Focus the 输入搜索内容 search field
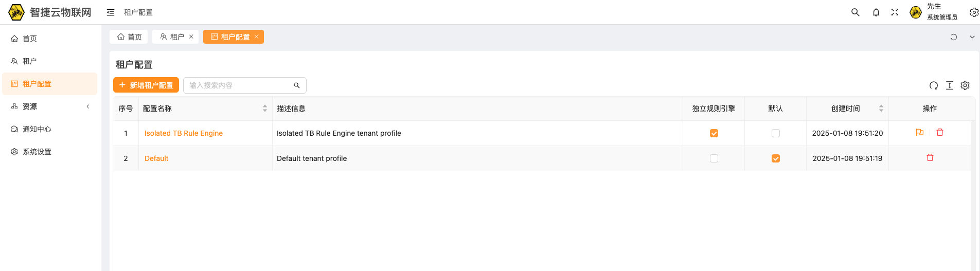The width and height of the screenshot is (980, 271). tap(237, 85)
